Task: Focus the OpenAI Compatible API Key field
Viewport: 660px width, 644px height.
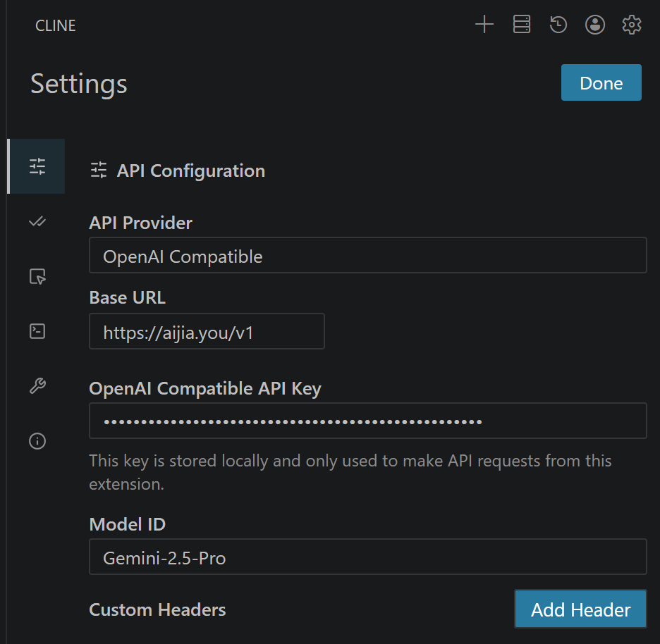Action: click(x=367, y=421)
